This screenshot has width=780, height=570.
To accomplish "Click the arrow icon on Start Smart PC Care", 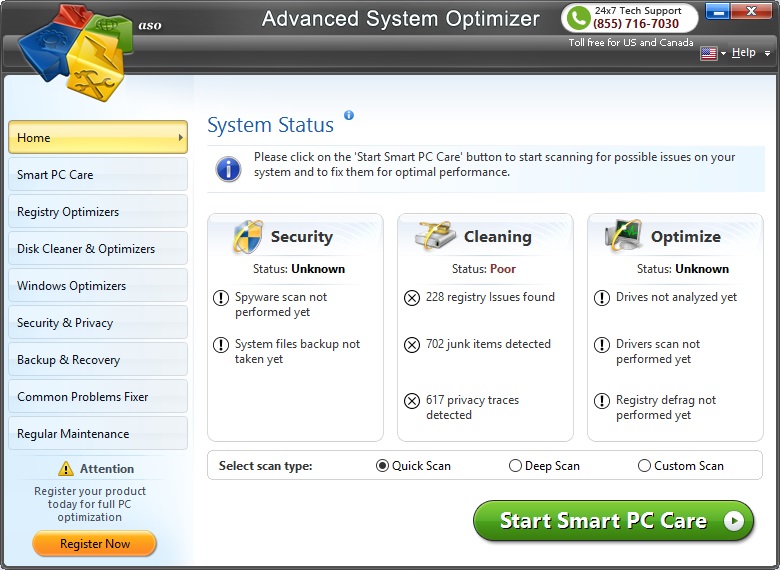I will (733, 521).
